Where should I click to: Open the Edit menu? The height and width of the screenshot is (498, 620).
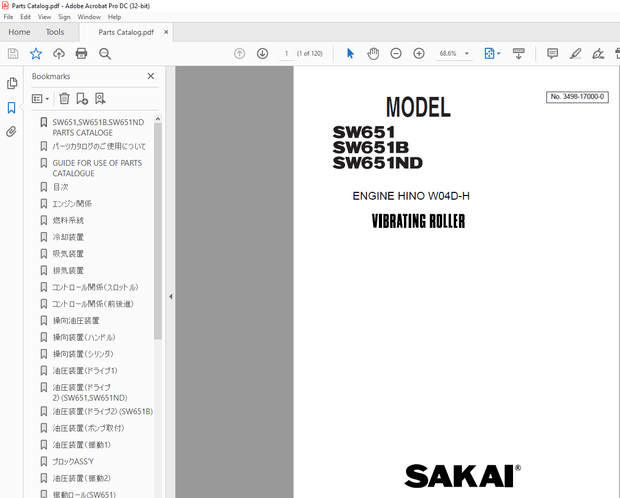[x=25, y=17]
